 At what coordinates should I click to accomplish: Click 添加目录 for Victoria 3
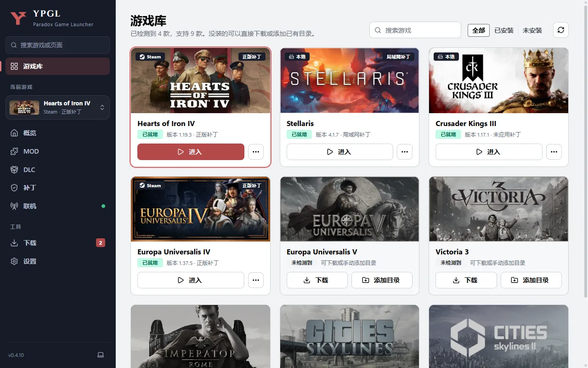tap(531, 280)
